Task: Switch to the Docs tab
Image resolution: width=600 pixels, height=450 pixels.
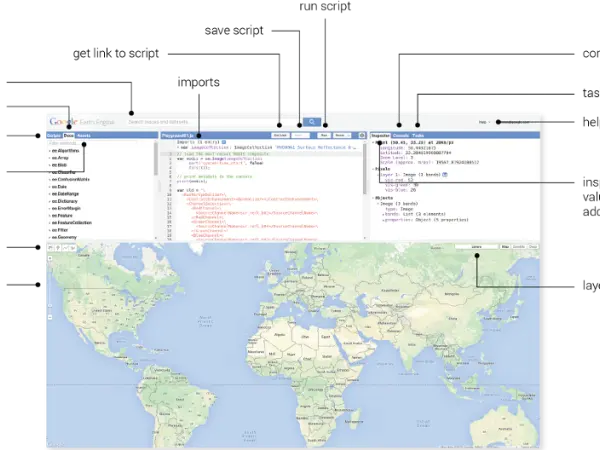Action: 69,134
